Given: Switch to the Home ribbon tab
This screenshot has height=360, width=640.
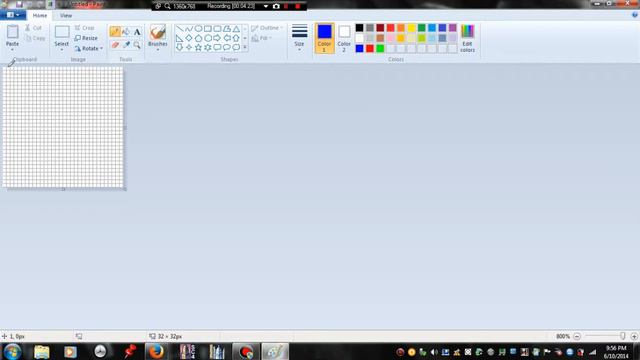Looking at the screenshot, I should (40, 16).
